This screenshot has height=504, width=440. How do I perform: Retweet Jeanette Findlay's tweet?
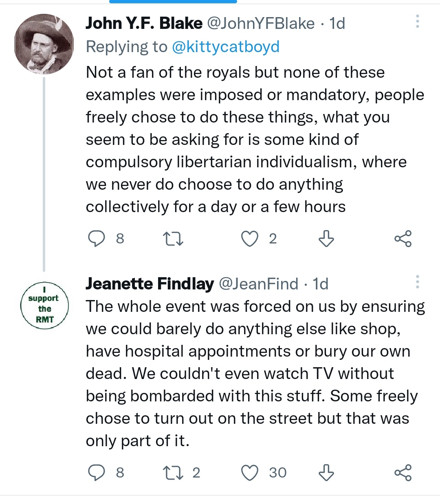[x=173, y=473]
